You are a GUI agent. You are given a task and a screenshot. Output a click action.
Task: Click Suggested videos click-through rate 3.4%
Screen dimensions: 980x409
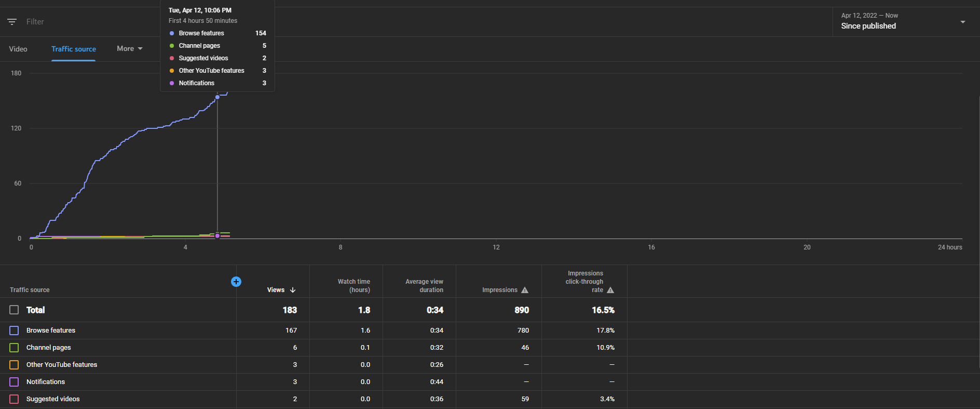[607, 399]
